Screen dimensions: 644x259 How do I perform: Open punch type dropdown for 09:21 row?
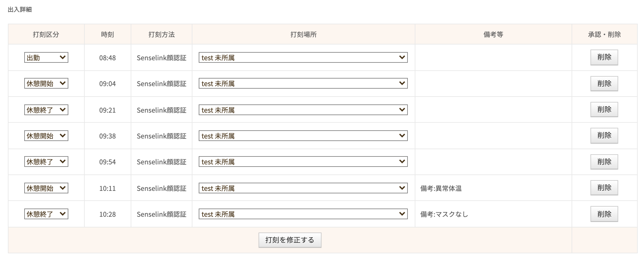46,110
